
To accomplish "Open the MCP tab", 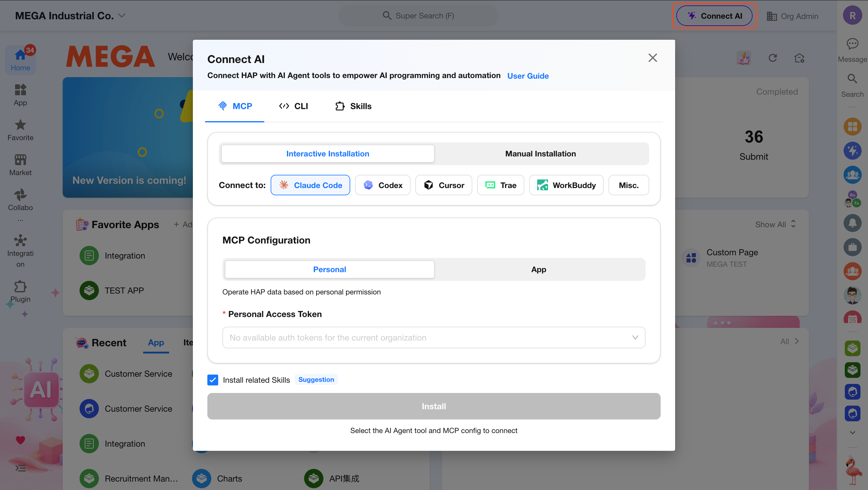I will pos(235,106).
